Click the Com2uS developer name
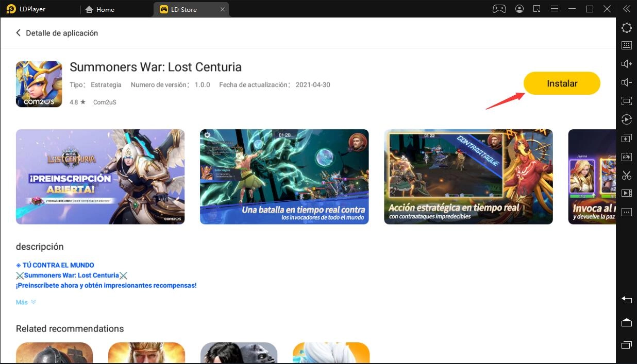637x364 pixels. coord(105,102)
